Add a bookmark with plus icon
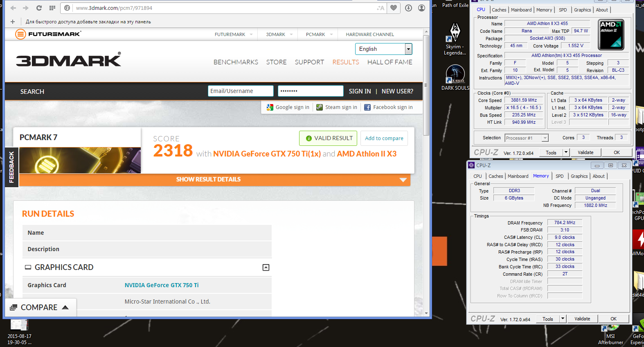This screenshot has height=347, width=644. [x=13, y=22]
